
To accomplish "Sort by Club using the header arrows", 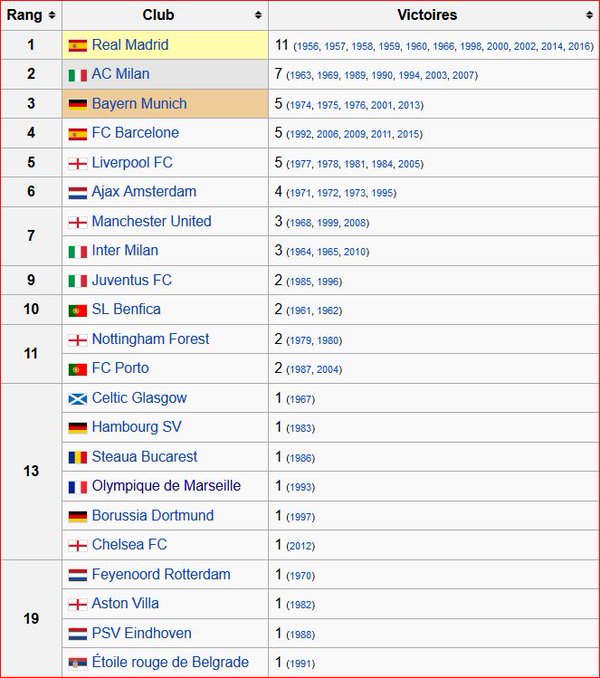I will (x=258, y=16).
